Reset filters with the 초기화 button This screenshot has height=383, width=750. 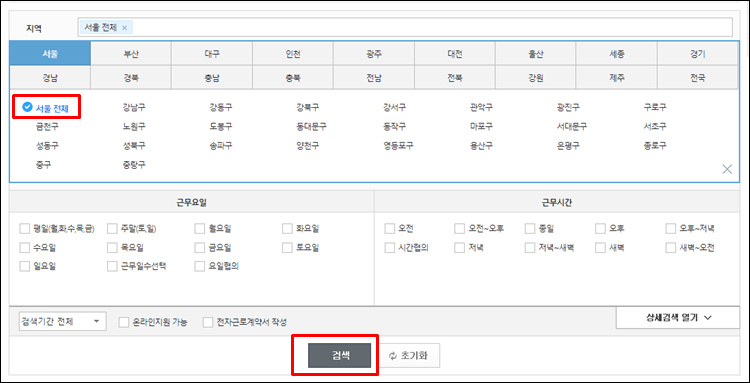[409, 355]
